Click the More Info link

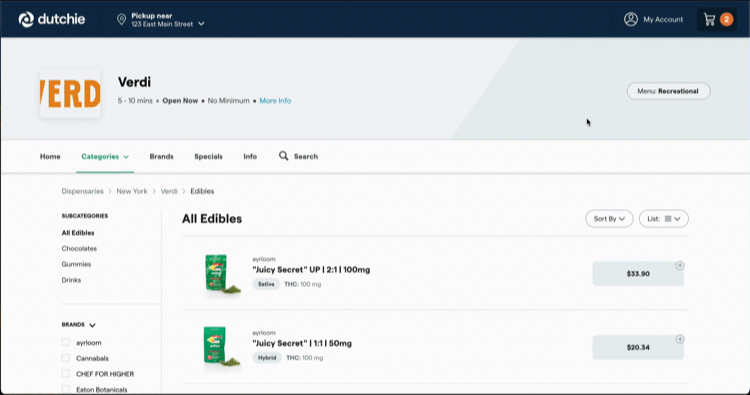(x=275, y=100)
